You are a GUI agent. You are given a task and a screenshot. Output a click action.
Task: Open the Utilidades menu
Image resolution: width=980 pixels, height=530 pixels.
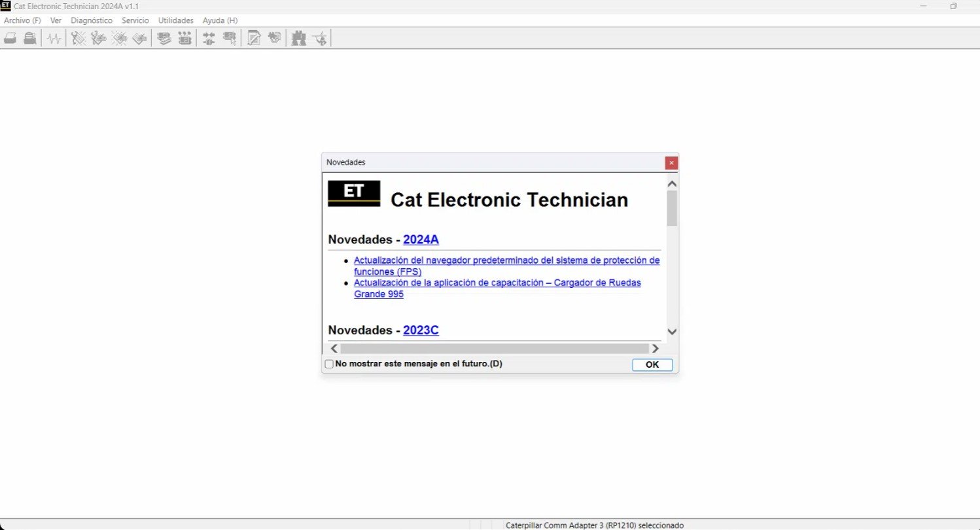pyautogui.click(x=175, y=20)
